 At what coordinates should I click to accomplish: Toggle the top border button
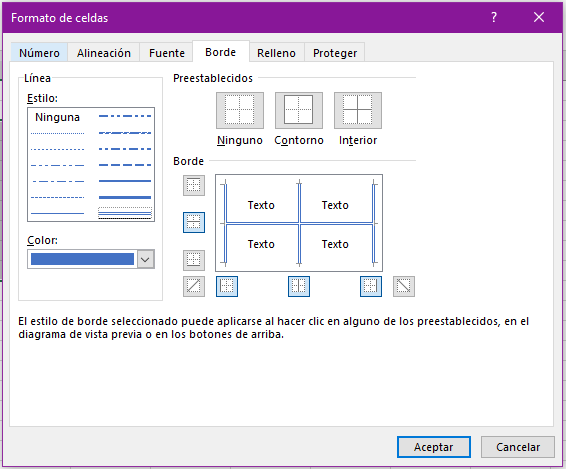pos(194,186)
